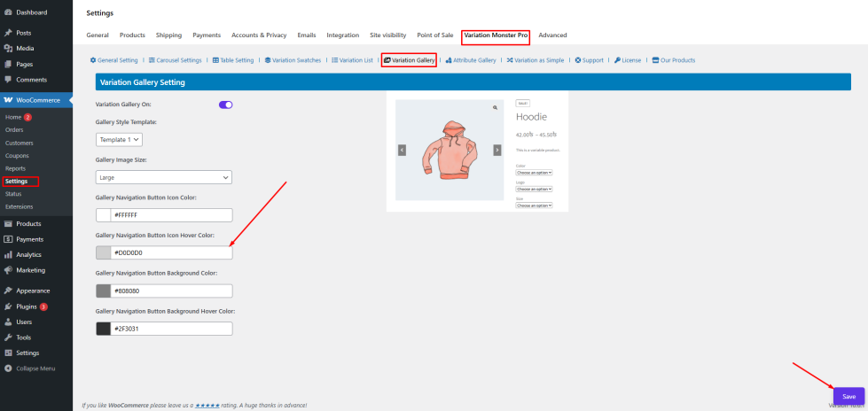This screenshot has height=411, width=868.
Task: Switch to Shipping settings tab
Action: (168, 35)
